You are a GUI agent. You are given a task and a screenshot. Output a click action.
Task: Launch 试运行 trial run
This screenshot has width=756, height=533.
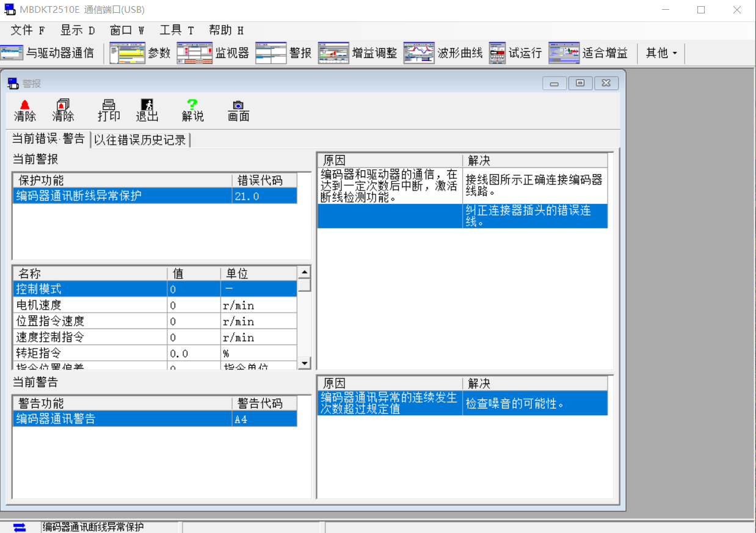pyautogui.click(x=515, y=53)
